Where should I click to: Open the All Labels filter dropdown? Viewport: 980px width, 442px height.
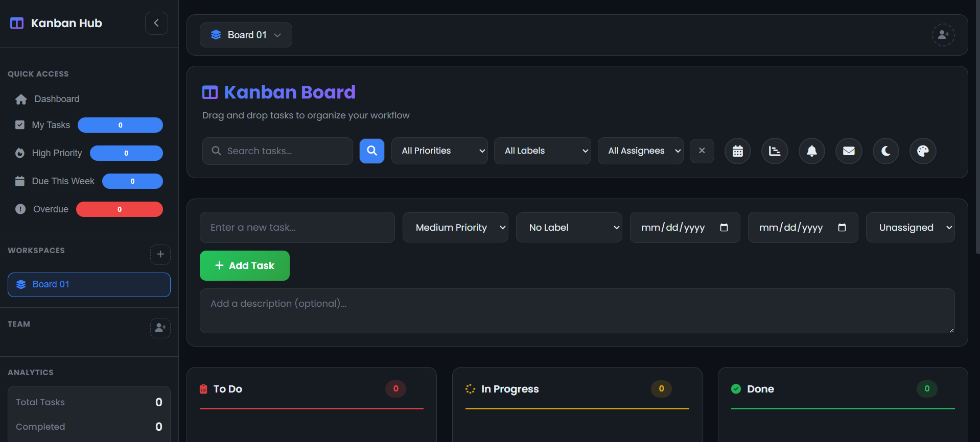pyautogui.click(x=542, y=151)
